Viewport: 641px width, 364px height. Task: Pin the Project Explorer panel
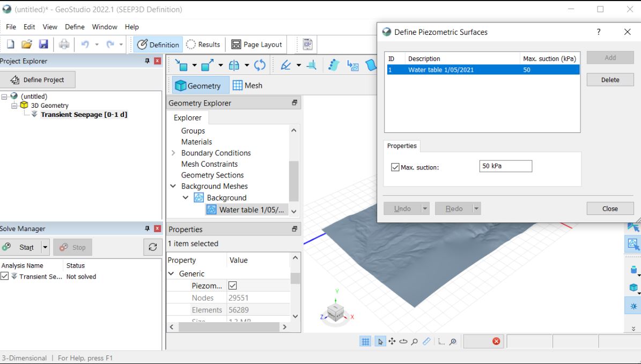click(147, 61)
